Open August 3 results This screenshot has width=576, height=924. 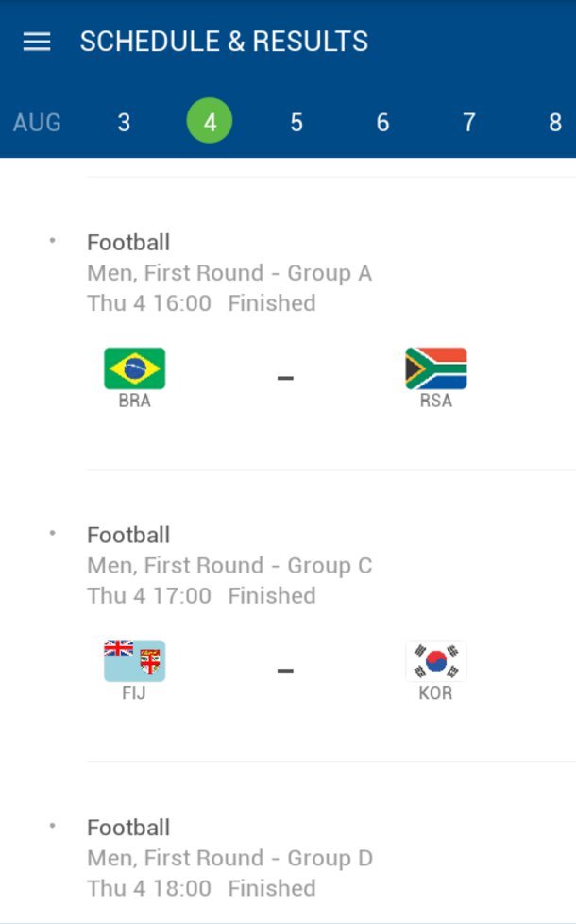click(x=124, y=122)
